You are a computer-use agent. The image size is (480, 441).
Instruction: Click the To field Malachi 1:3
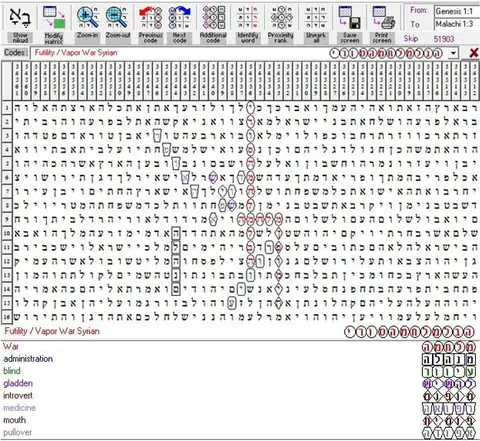pyautogui.click(x=457, y=24)
